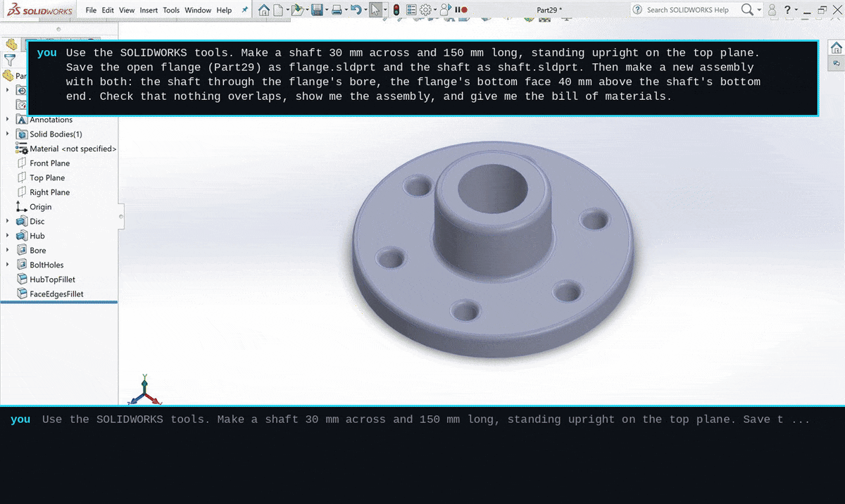
Task: Expand the BoltHoles feature
Action: pyautogui.click(x=8, y=265)
